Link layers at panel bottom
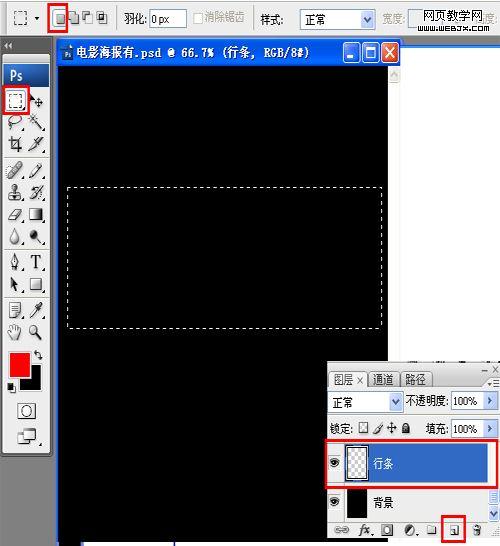 coord(341,530)
